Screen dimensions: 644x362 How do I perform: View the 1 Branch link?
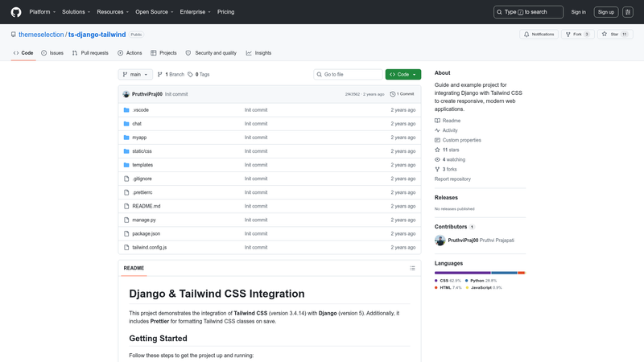[x=171, y=74]
